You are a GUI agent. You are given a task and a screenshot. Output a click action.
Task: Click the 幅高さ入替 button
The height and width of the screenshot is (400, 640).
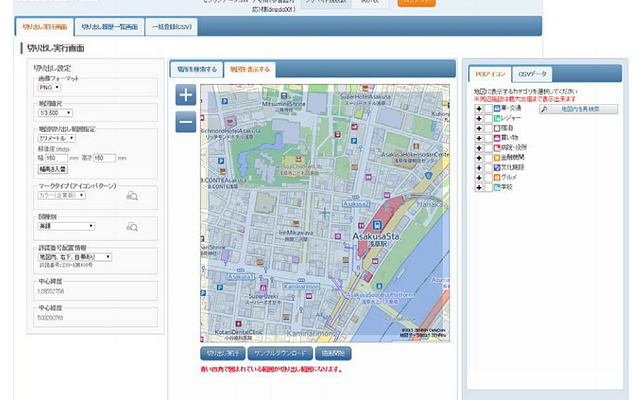click(53, 169)
